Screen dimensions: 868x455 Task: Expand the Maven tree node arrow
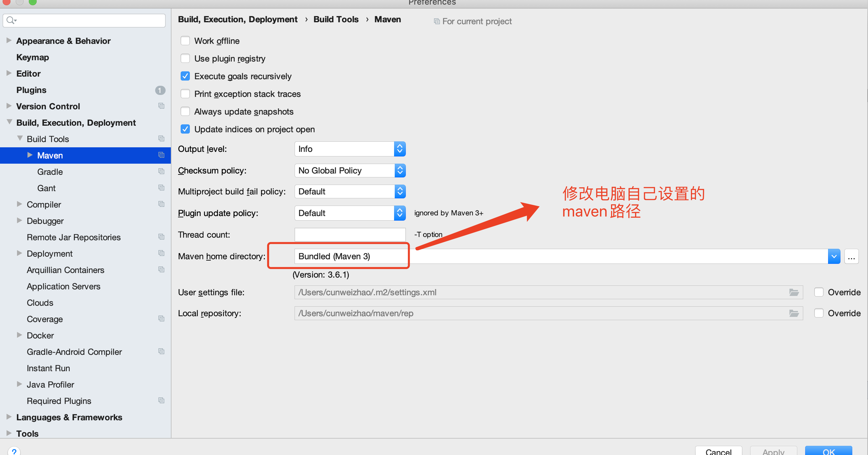30,155
